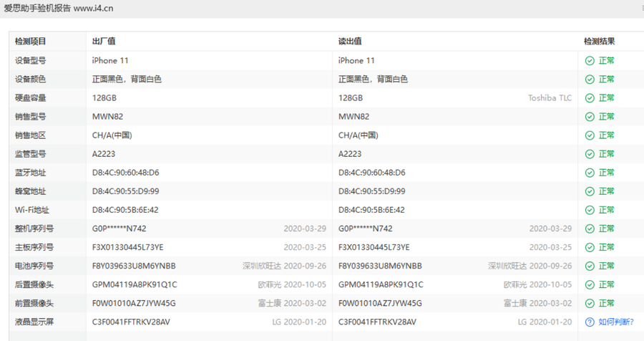Click the green check icon for 蜂窝地址
The image size is (644, 341).
[590, 191]
